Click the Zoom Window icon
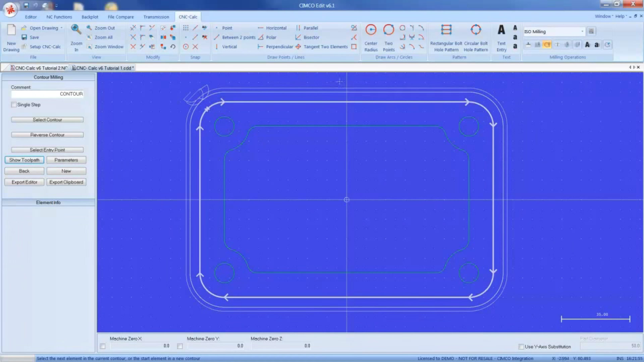 click(x=90, y=47)
